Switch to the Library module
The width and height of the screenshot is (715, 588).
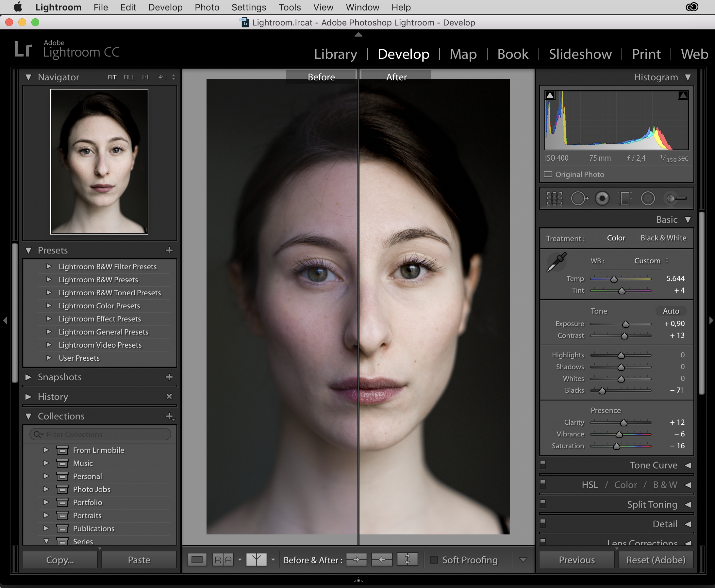click(335, 54)
